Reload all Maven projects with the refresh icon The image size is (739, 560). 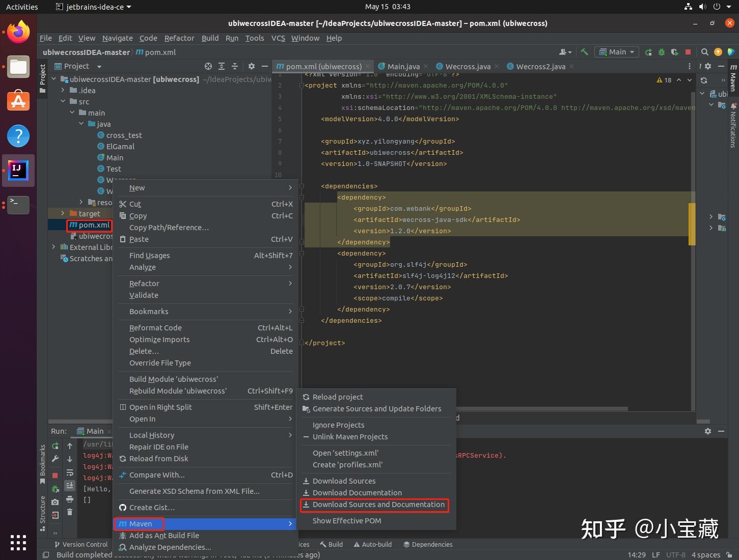click(703, 80)
